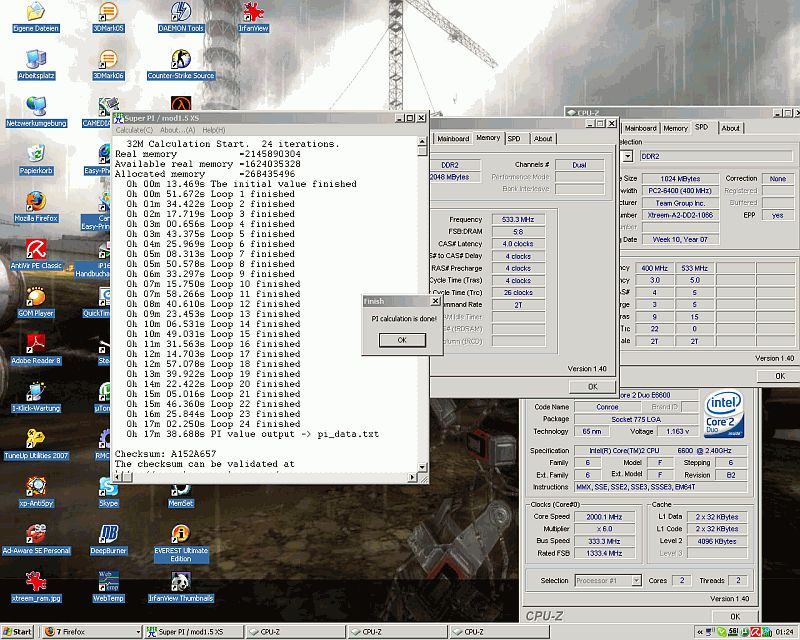This screenshot has height=640, width=800.
Task: Open the Calculate(C) menu in Super PI
Action: (134, 130)
